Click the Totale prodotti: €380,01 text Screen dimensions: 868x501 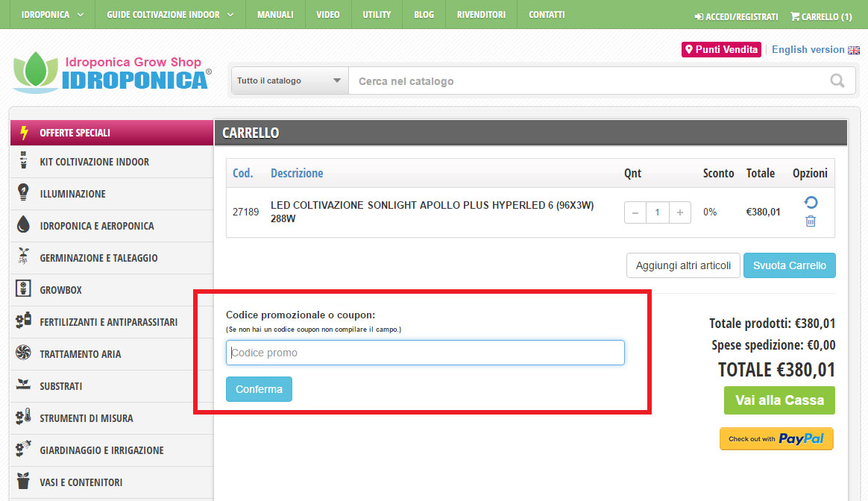773,324
